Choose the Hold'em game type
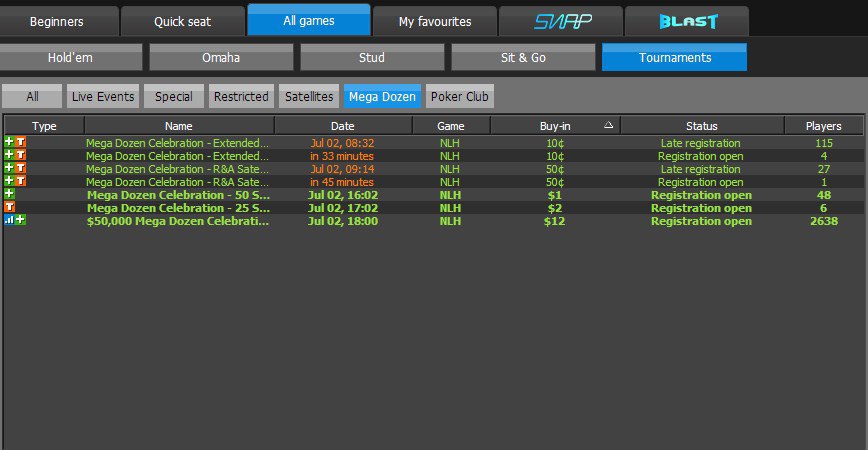This screenshot has width=868, height=450. tap(70, 58)
